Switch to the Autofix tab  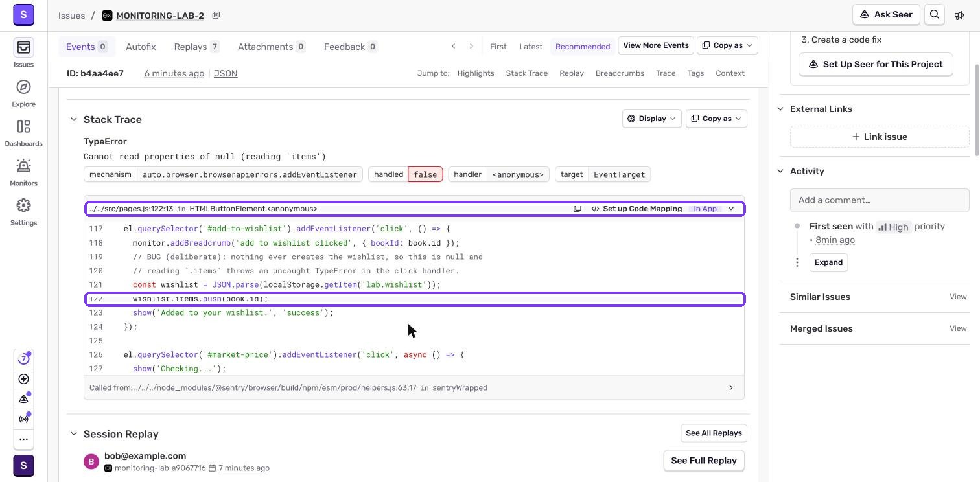coord(141,47)
